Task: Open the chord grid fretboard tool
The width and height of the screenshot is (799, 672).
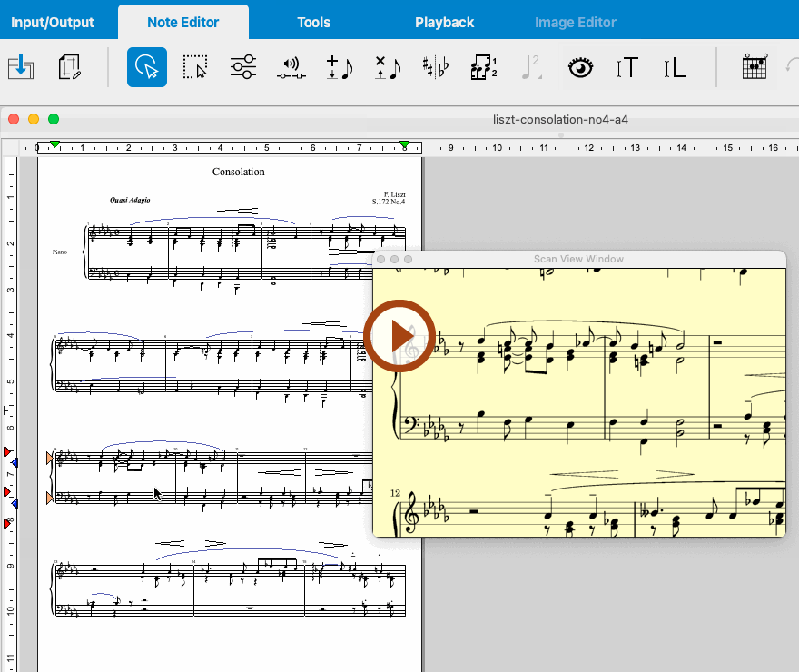Action: pos(755,66)
